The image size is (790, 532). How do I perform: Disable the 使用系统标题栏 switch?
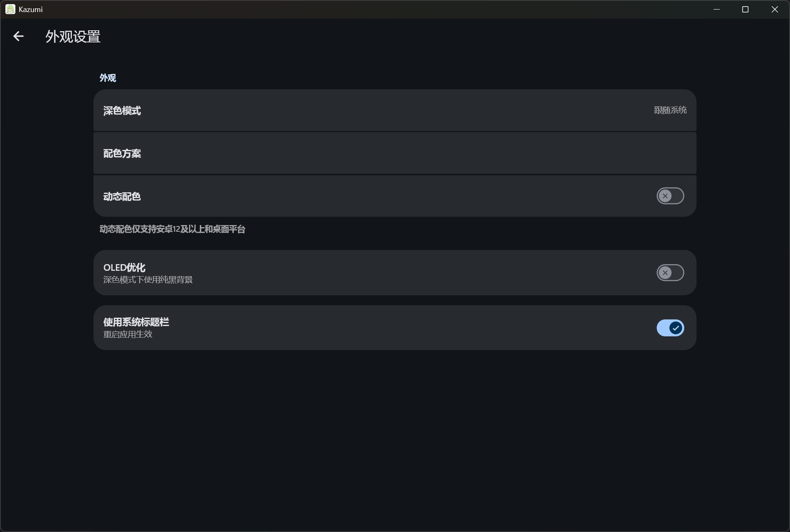pyautogui.click(x=670, y=328)
